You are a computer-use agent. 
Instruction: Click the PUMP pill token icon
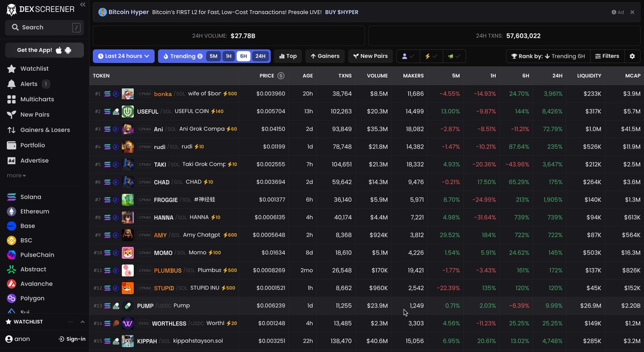pyautogui.click(x=128, y=306)
